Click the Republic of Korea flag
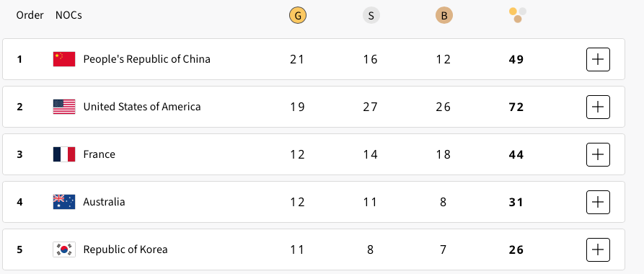This screenshot has height=274, width=644. 64,249
